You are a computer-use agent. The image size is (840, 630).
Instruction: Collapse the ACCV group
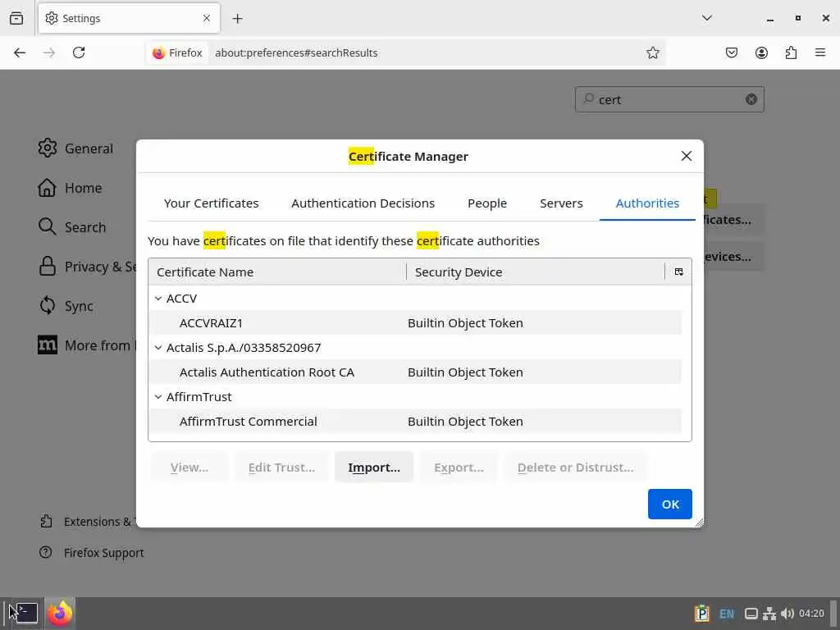pos(158,299)
